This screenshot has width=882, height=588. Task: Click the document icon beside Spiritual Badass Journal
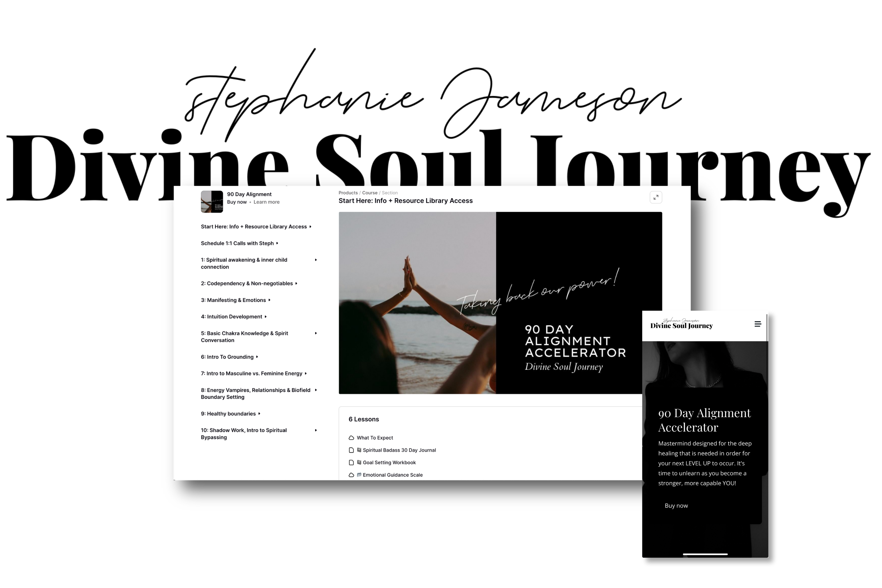point(351,450)
